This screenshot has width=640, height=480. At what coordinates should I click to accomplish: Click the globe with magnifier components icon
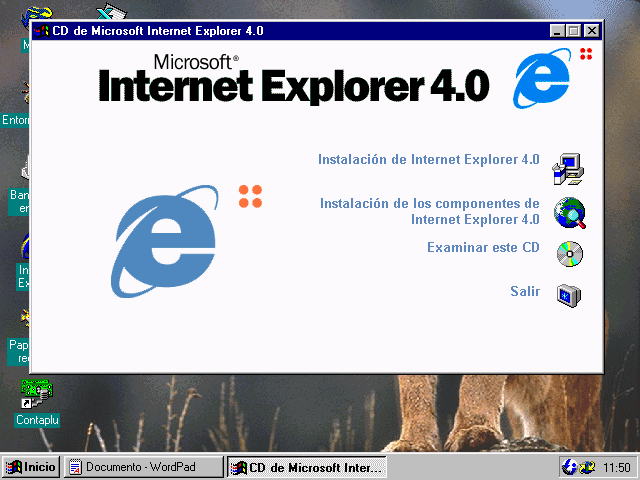(x=570, y=213)
